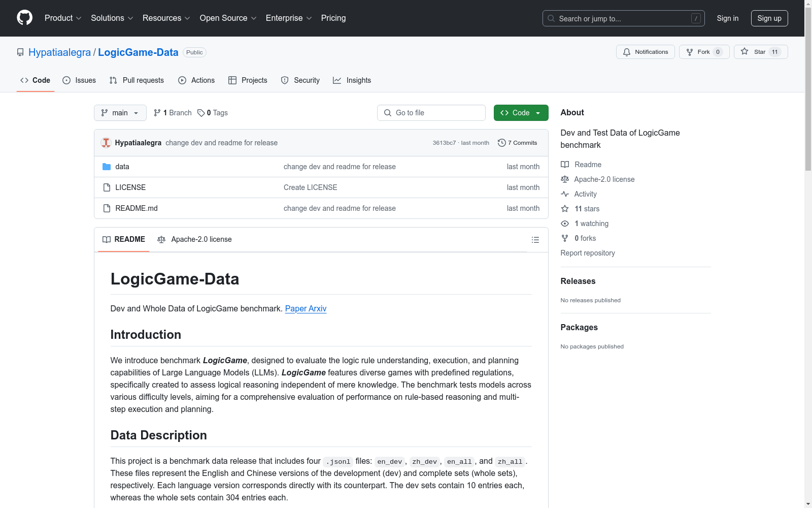Click the Notifications bell icon

pos(627,52)
